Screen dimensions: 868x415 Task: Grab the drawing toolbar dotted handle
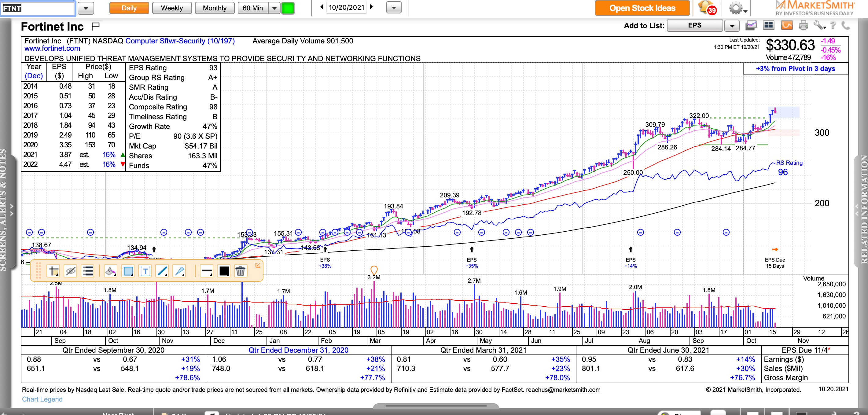click(x=39, y=270)
